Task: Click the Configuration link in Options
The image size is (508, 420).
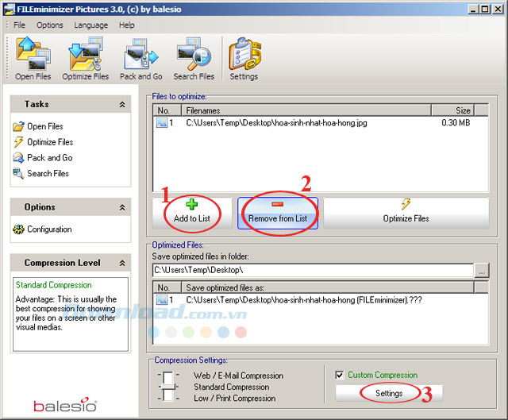Action: point(49,229)
